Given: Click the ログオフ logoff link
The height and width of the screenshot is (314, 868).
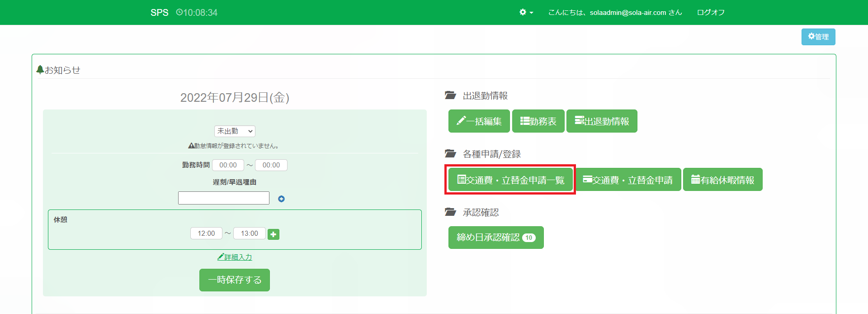Looking at the screenshot, I should (711, 12).
